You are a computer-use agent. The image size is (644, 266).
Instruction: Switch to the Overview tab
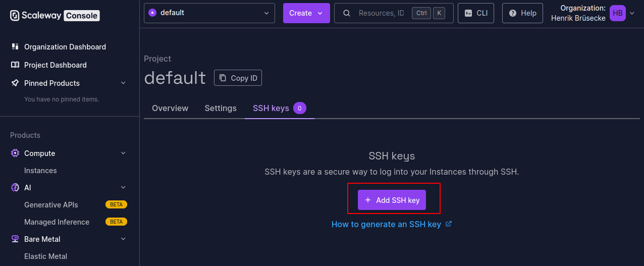click(170, 108)
